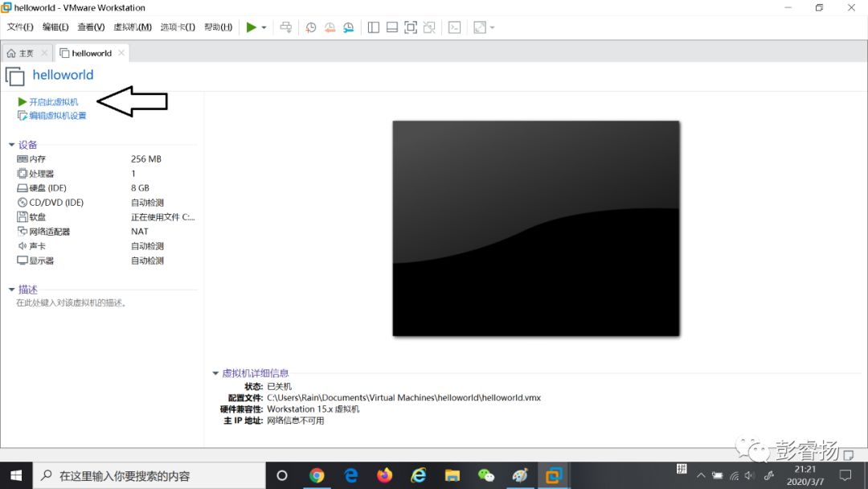Show hidden system tray icons
Viewport: 868px width, 489px height.
click(x=701, y=475)
